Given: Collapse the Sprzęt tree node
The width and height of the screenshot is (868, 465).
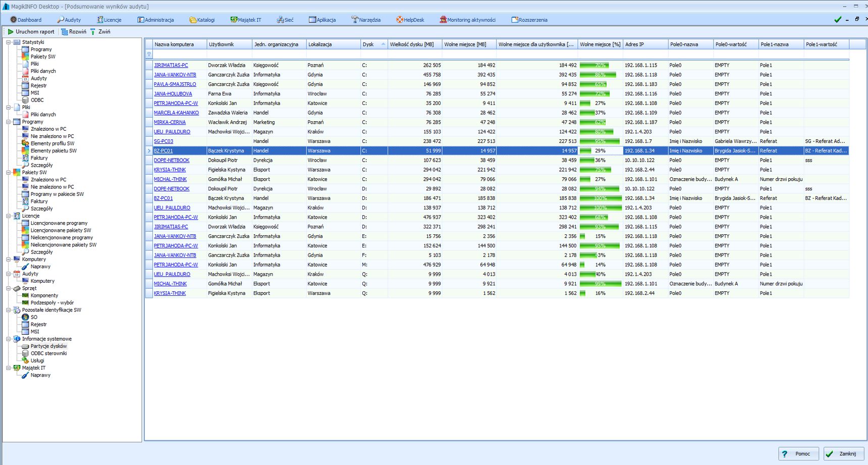Looking at the screenshot, I should pyautogui.click(x=9, y=288).
